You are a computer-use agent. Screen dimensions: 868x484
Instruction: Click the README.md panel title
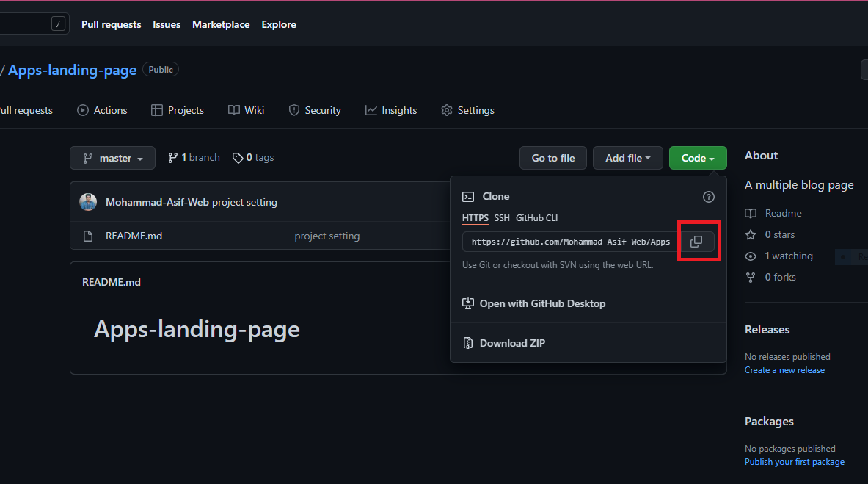coord(112,282)
